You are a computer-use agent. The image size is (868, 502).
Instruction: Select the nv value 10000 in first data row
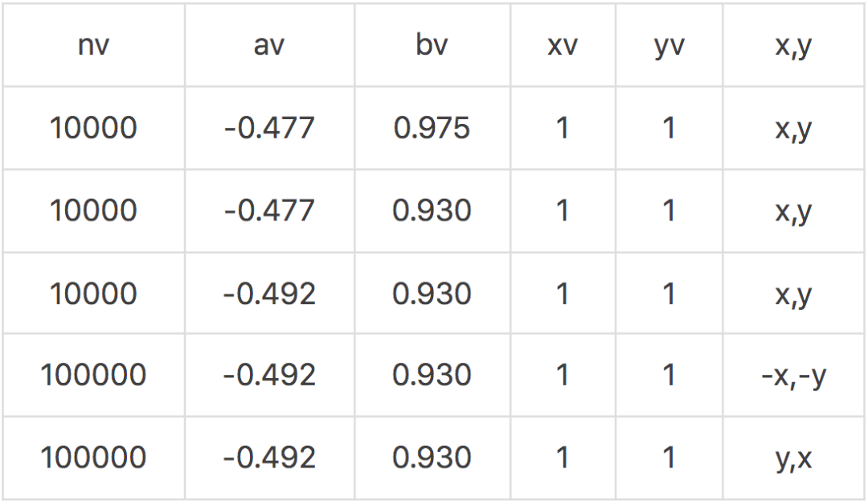[x=93, y=129]
